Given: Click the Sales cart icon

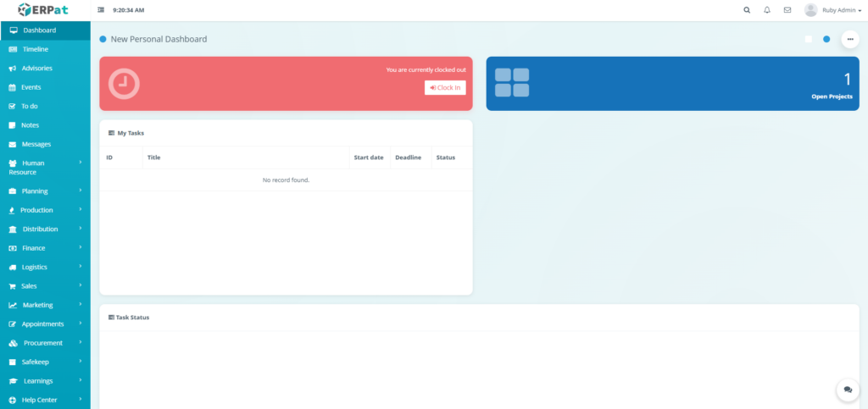Looking at the screenshot, I should coord(12,286).
